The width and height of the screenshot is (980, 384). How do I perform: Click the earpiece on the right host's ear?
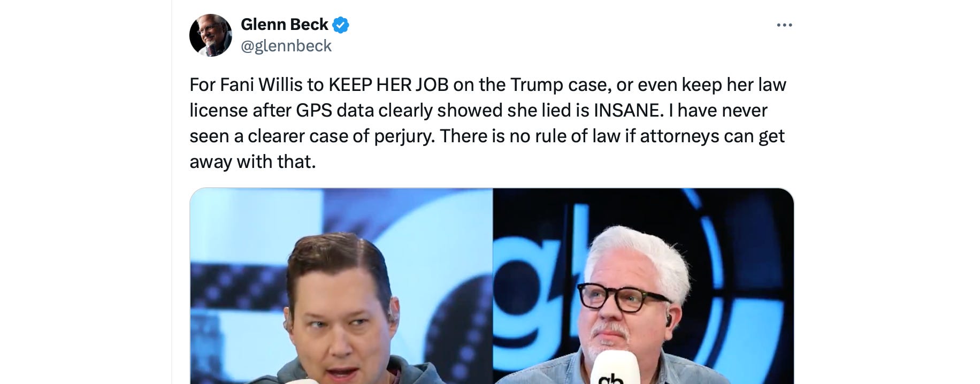(x=669, y=321)
